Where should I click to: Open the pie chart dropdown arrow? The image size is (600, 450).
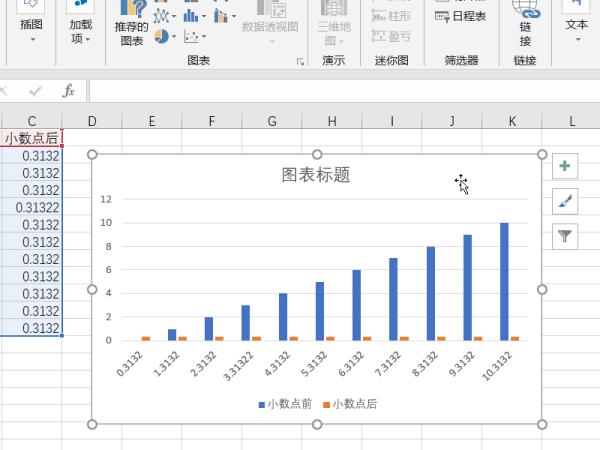pos(174,37)
